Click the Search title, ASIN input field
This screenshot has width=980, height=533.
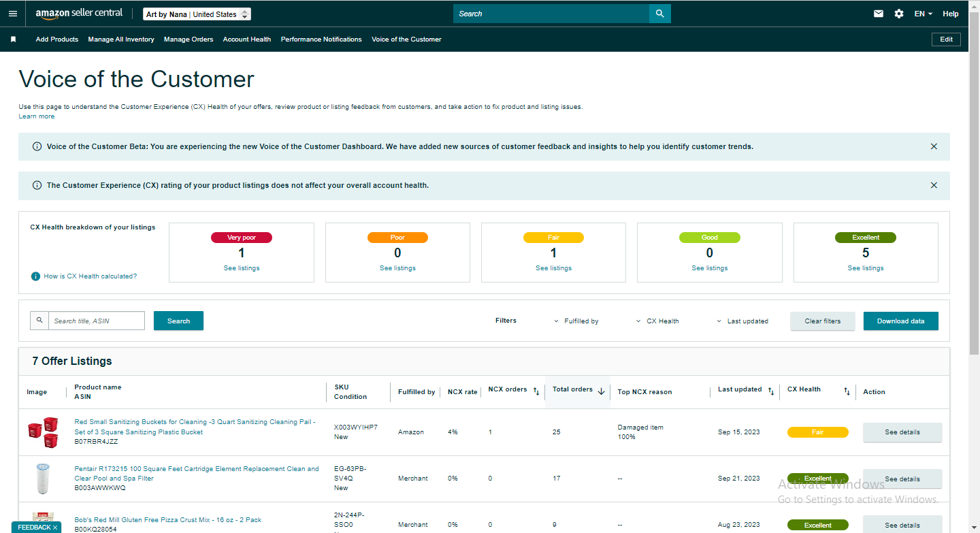click(x=97, y=321)
